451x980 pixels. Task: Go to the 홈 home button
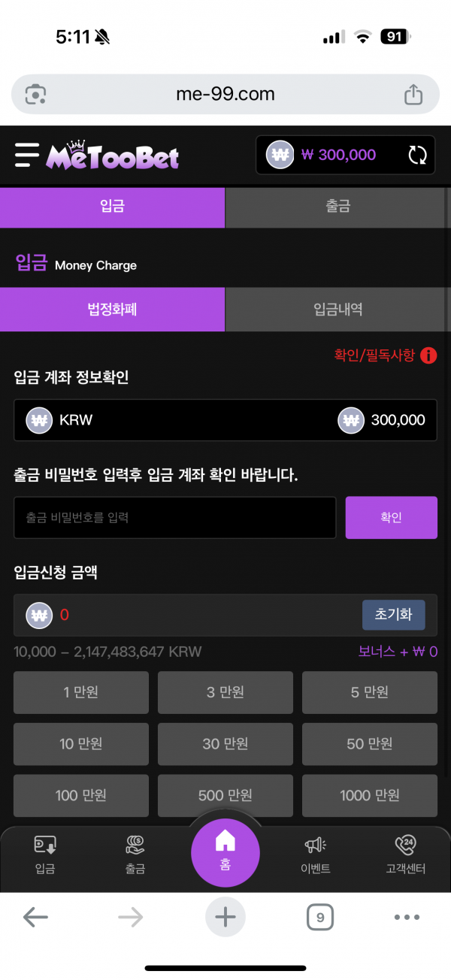coord(225,851)
